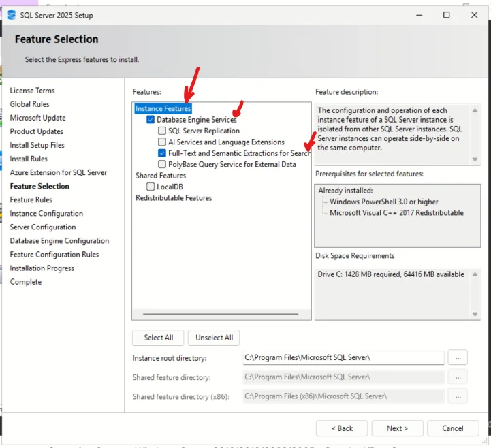
Task: Click Microsoft Visual C++ 2017 Redistributable item
Action: click(x=396, y=213)
